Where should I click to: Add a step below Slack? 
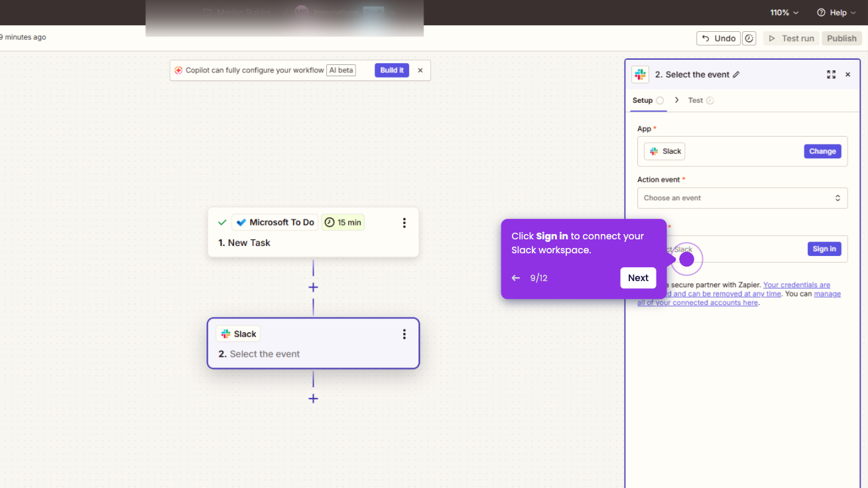(x=313, y=398)
